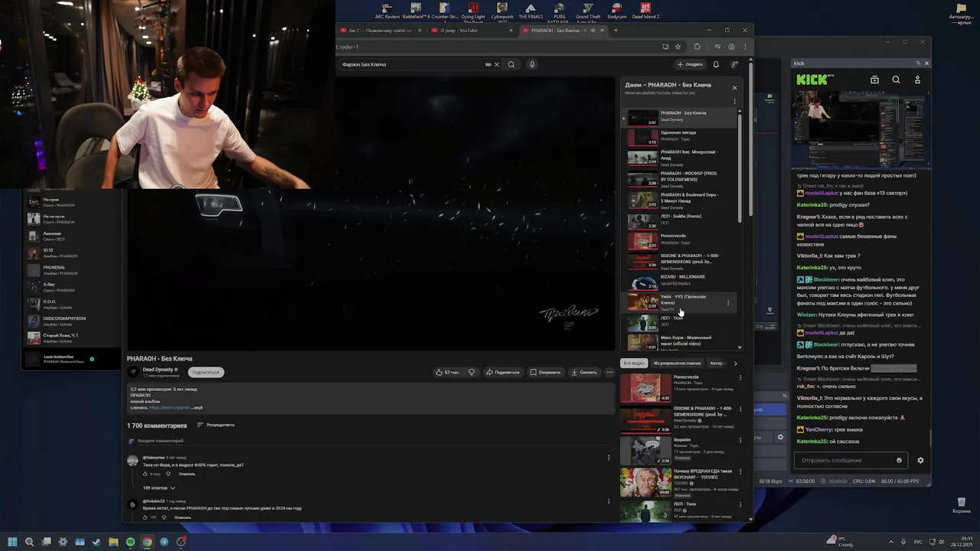Screen dimensions: 980x551
Task: Open Kick chat settings gear
Action: [920, 461]
